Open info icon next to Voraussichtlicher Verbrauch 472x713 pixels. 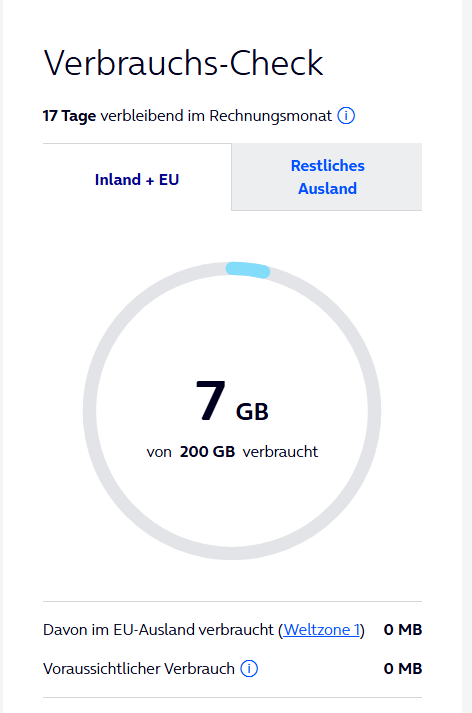[249, 668]
